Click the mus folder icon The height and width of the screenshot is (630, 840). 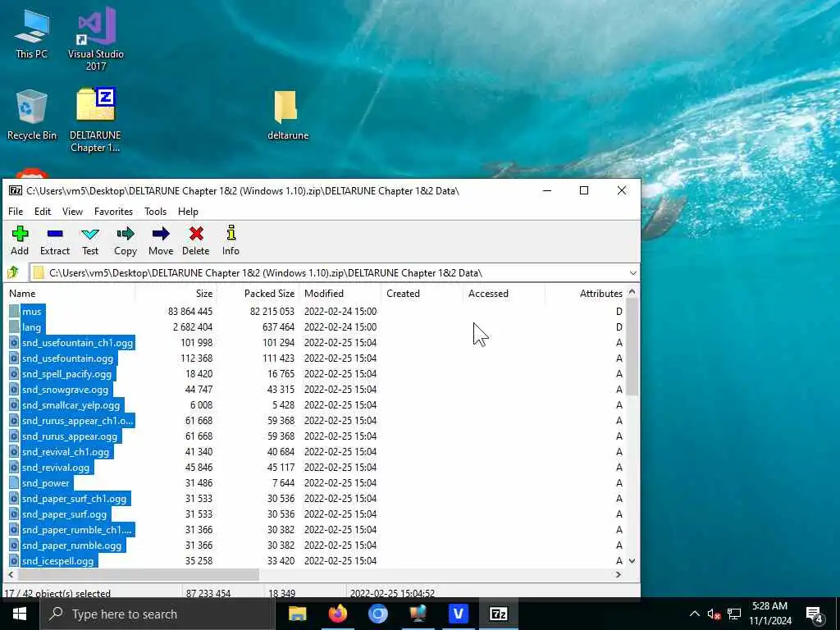(x=14, y=311)
